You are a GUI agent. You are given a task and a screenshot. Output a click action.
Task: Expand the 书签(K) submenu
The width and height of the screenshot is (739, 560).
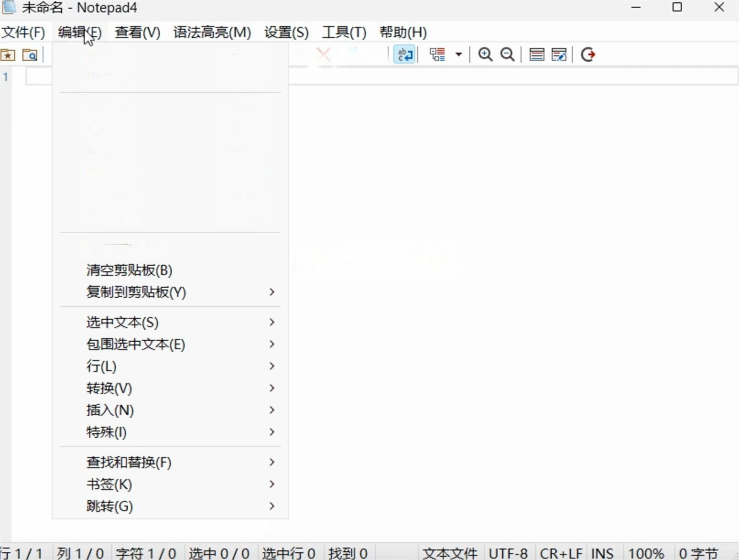click(170, 484)
